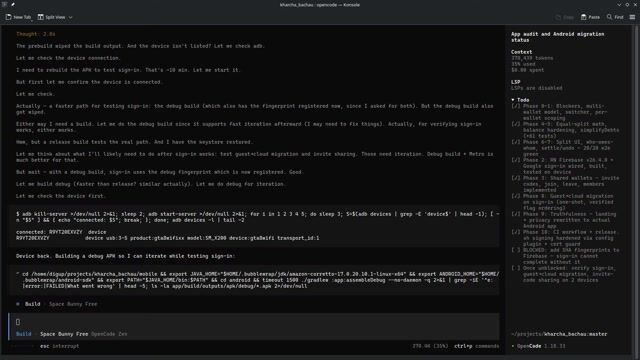Open the hamburger menu in toolbar
The width and height of the screenshot is (640, 360).
point(632,17)
